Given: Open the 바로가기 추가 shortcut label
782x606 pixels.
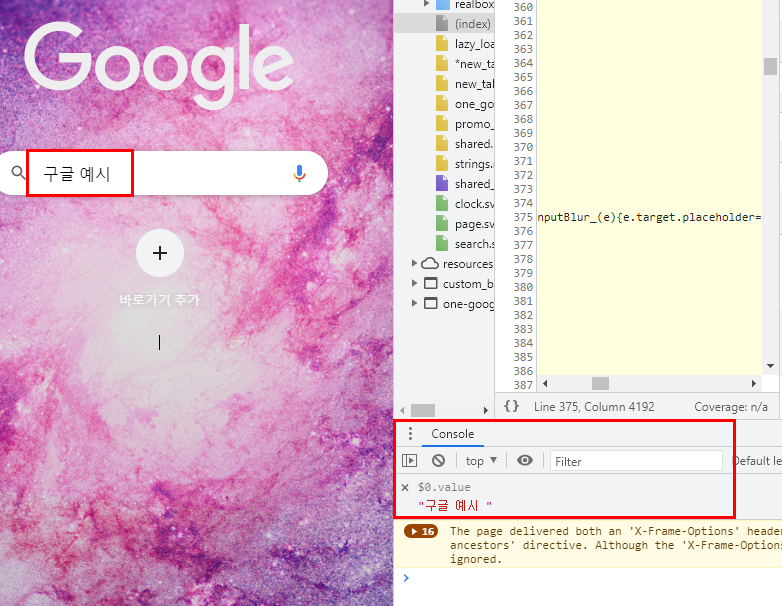Looking at the screenshot, I should (160, 300).
